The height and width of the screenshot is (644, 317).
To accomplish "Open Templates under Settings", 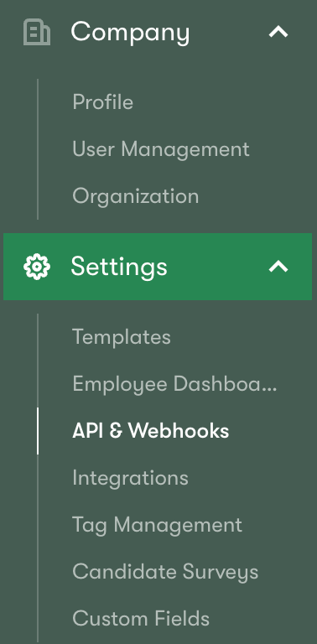I will coord(122,338).
